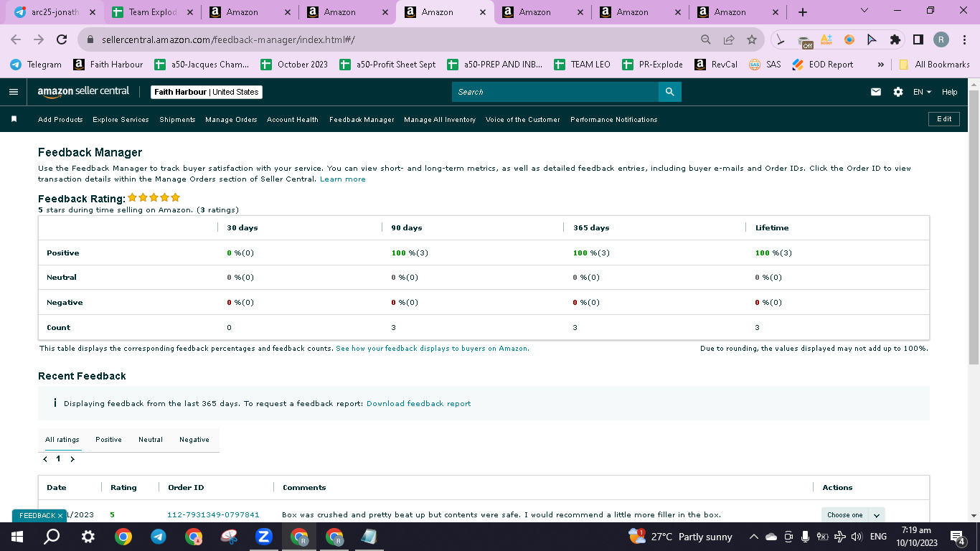
Task: Click See how your feedback displays link
Action: [x=433, y=348]
